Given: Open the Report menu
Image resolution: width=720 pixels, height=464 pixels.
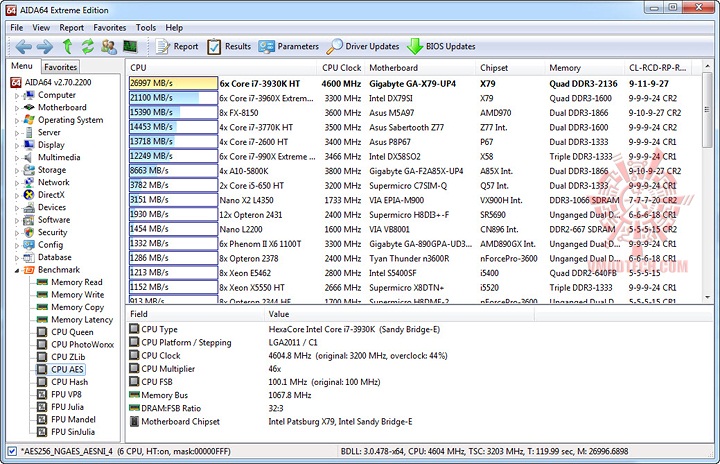Looking at the screenshot, I should click(72, 28).
